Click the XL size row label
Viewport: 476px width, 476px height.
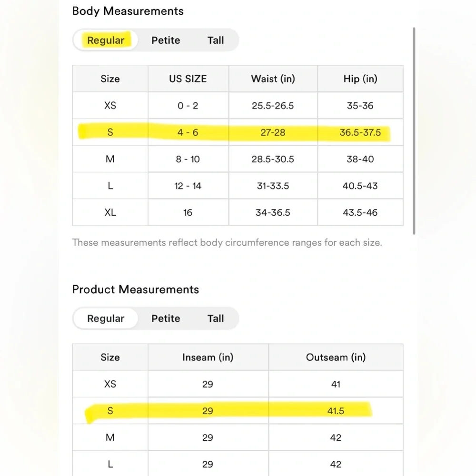[x=110, y=212]
